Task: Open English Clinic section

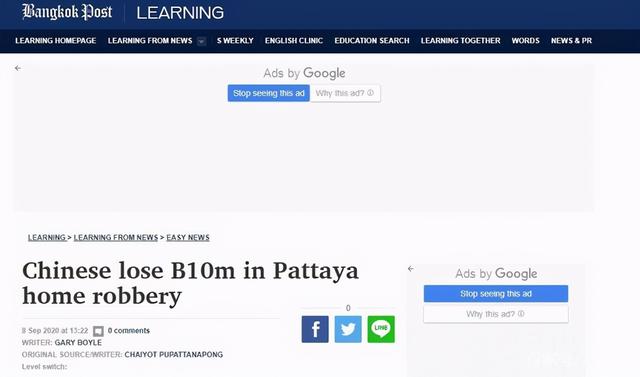Action: 294,41
